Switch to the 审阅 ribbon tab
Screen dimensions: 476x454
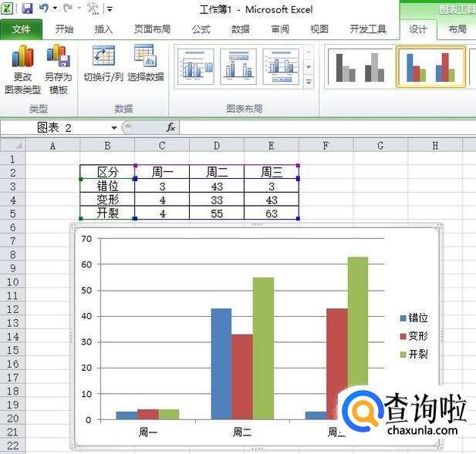coord(279,29)
